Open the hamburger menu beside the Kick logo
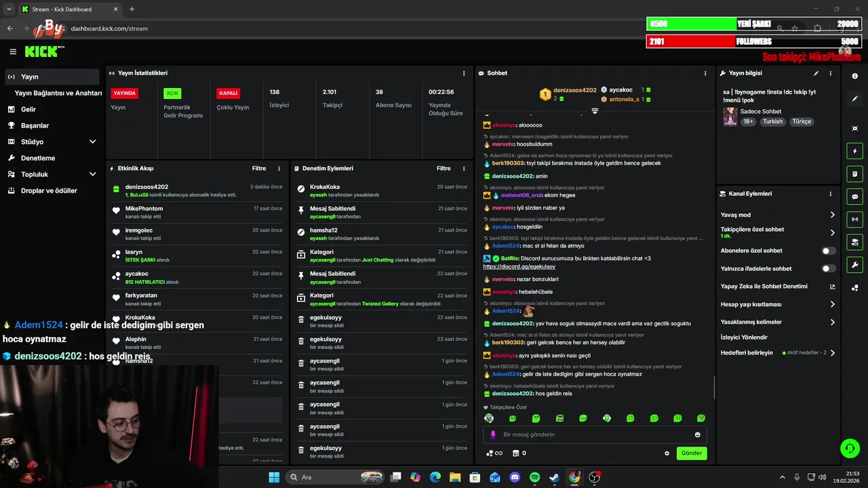The height and width of the screenshot is (488, 868). 13,52
